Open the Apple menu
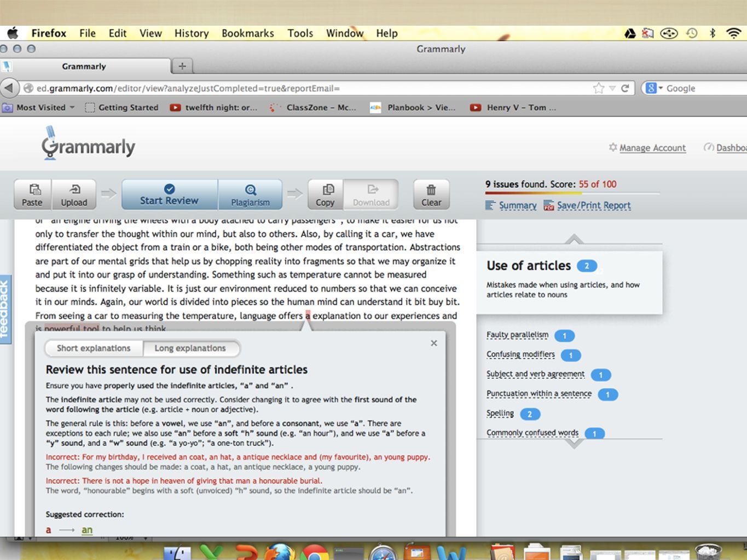The image size is (747, 560). click(12, 33)
